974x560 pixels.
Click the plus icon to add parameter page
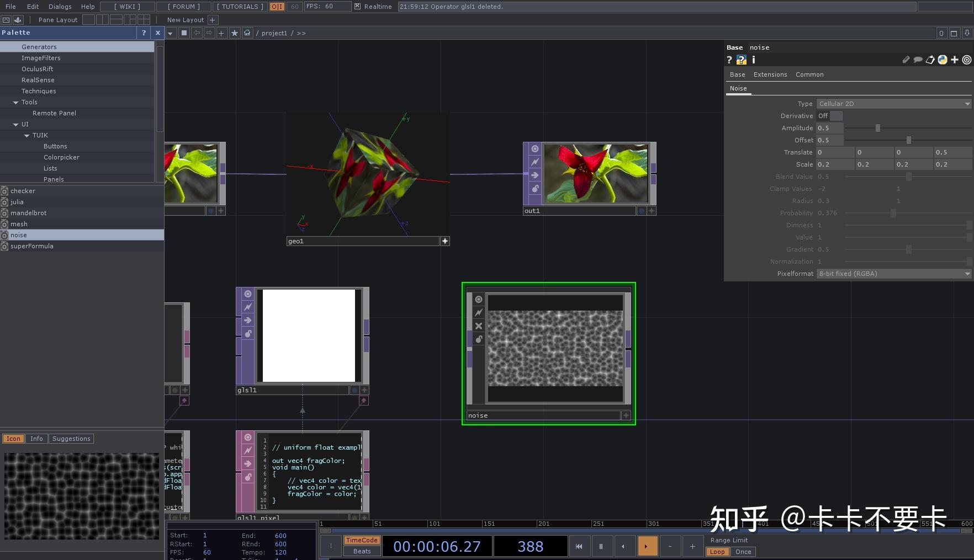point(954,60)
